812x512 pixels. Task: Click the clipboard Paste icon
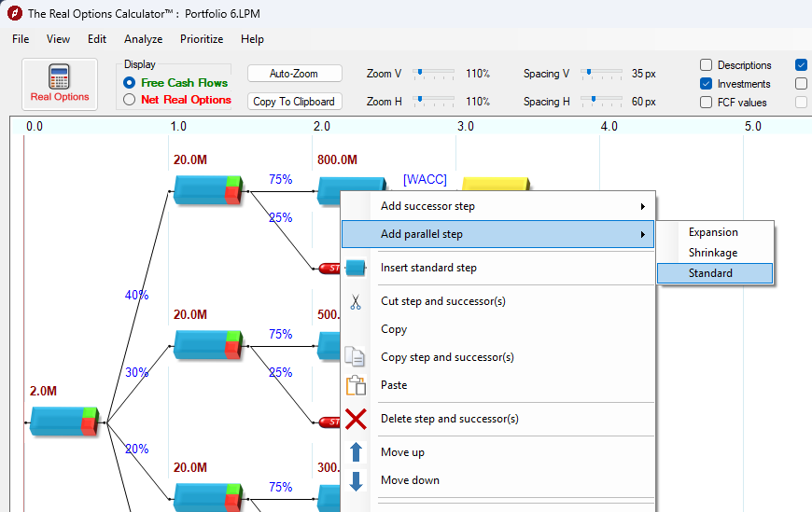pos(356,385)
